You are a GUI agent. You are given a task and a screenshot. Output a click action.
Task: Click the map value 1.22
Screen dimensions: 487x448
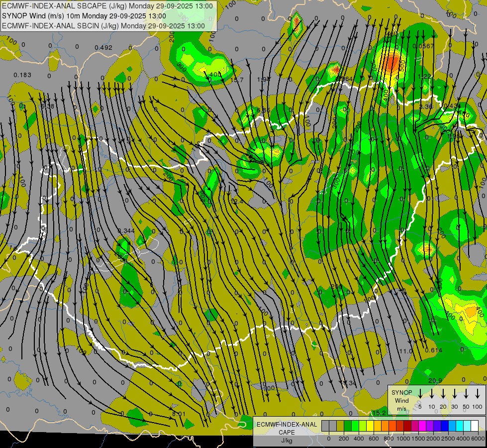(425, 77)
